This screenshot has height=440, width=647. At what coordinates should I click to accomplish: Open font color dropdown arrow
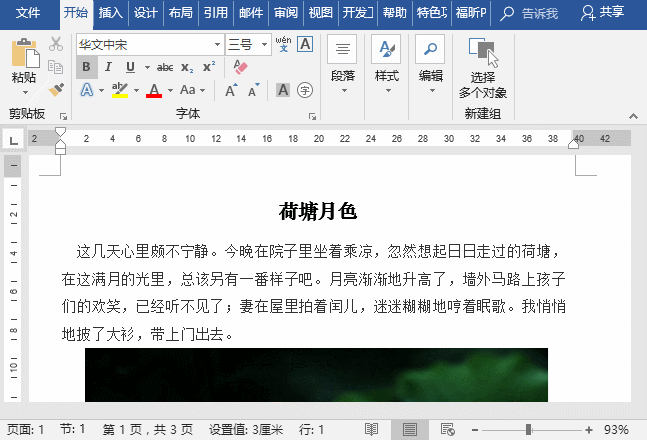point(170,90)
